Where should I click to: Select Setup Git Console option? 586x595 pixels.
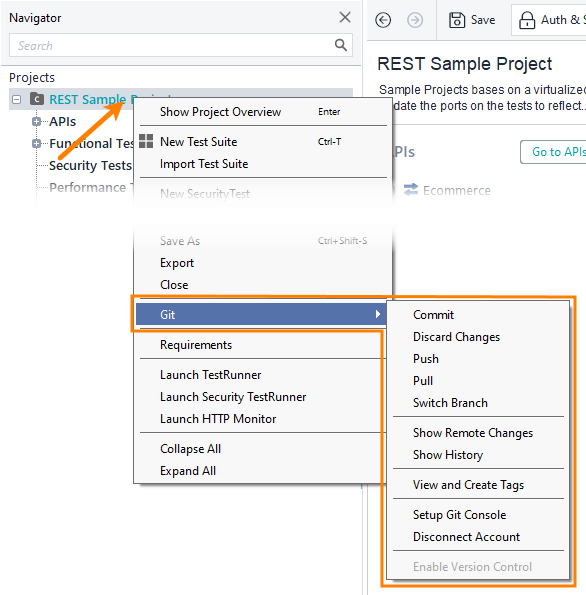459,515
